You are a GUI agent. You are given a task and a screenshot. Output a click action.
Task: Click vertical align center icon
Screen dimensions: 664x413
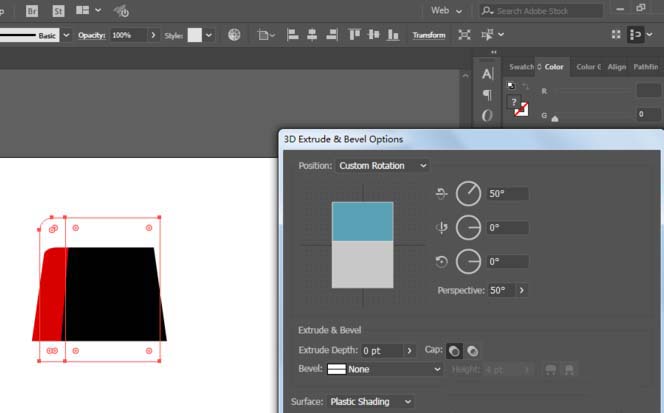coord(374,35)
